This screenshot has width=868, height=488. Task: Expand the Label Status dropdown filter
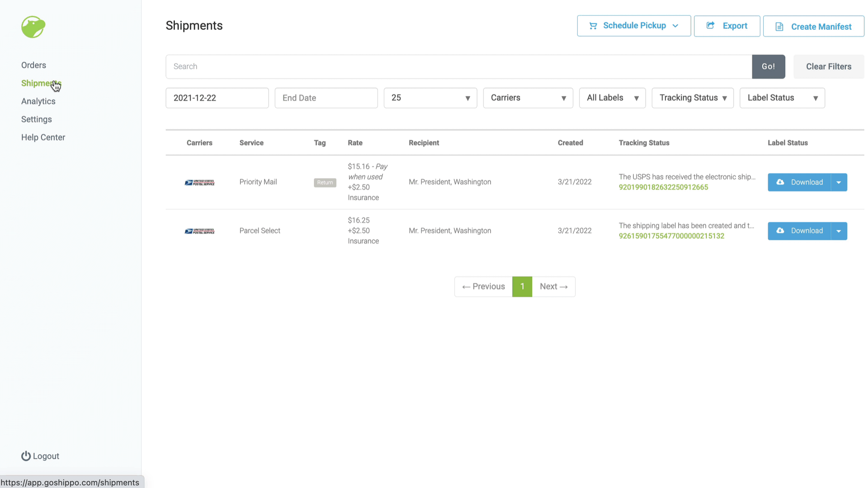pyautogui.click(x=783, y=98)
